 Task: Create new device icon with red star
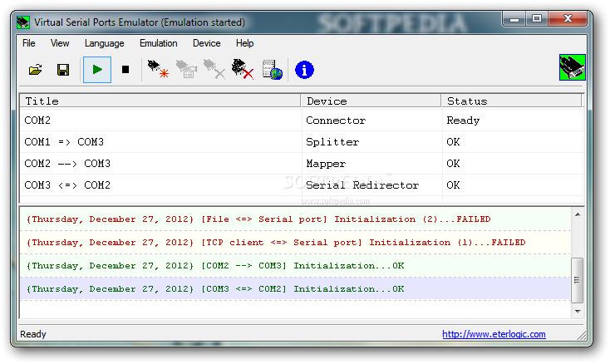click(x=158, y=69)
